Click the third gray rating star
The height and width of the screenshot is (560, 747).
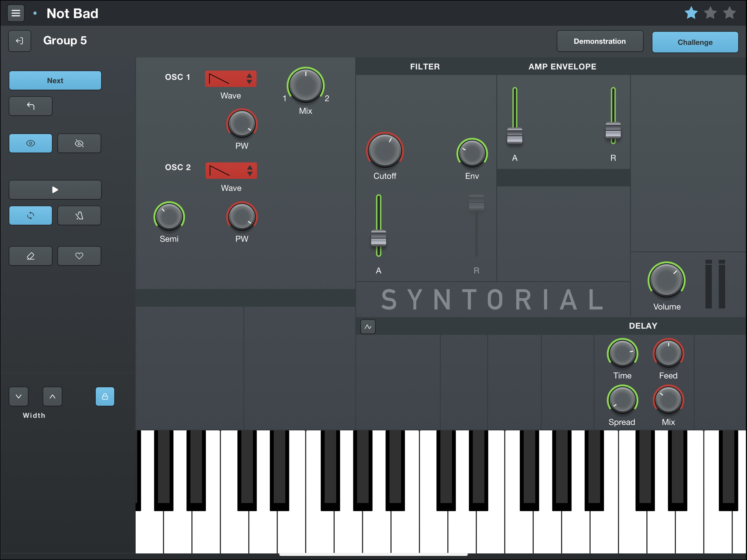(x=730, y=13)
